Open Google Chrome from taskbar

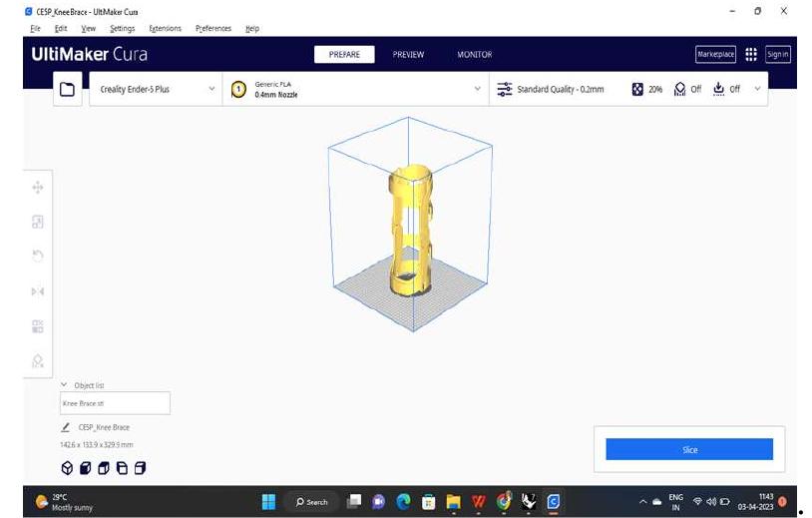click(503, 501)
